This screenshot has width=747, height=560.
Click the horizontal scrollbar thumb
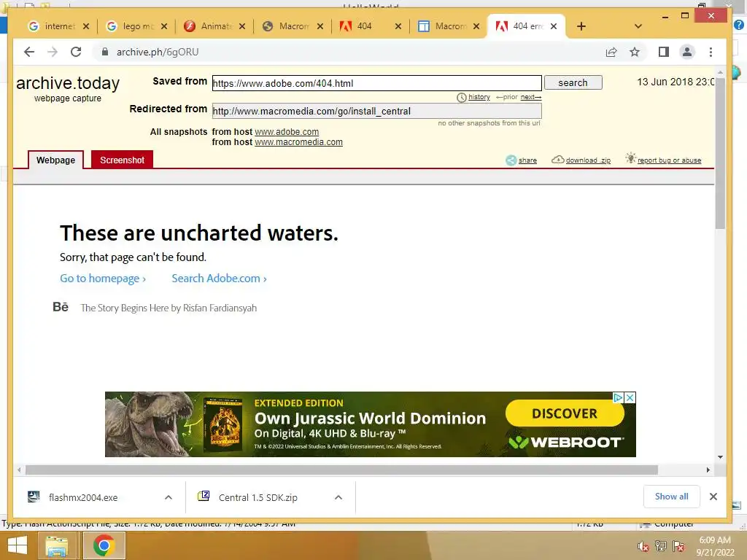tap(341, 470)
